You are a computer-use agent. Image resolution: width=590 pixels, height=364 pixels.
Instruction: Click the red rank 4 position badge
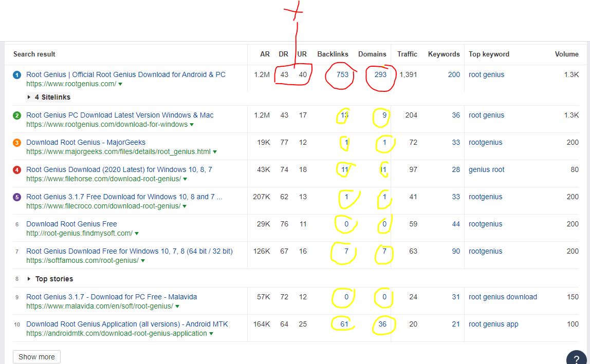[17, 170]
